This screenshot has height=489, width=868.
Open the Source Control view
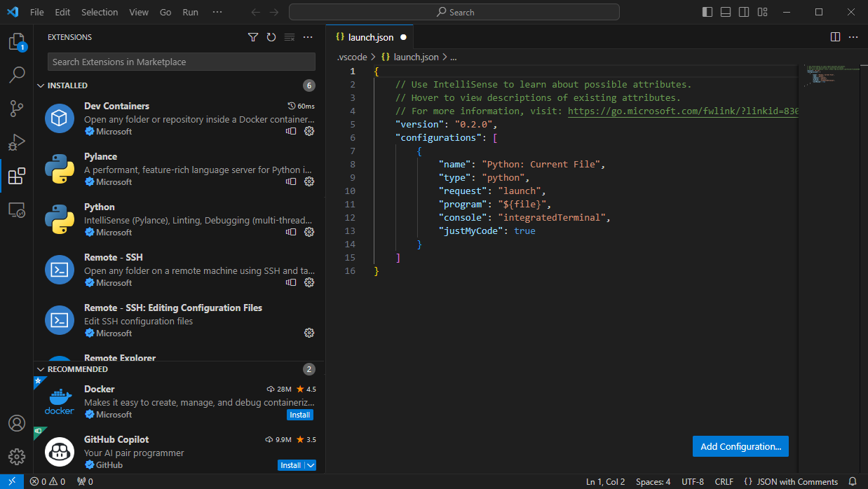tap(17, 109)
